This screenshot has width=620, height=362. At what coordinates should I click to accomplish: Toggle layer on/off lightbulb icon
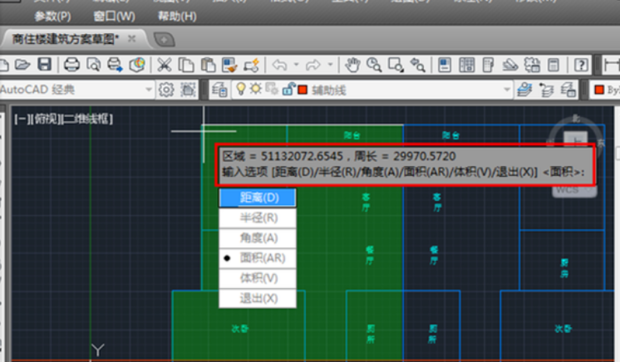click(240, 89)
